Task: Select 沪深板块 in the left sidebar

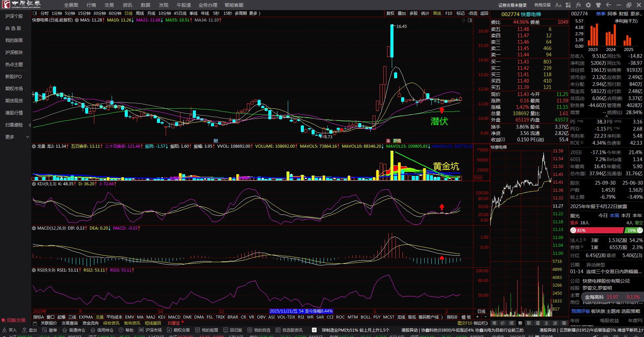Action: pyautogui.click(x=14, y=52)
